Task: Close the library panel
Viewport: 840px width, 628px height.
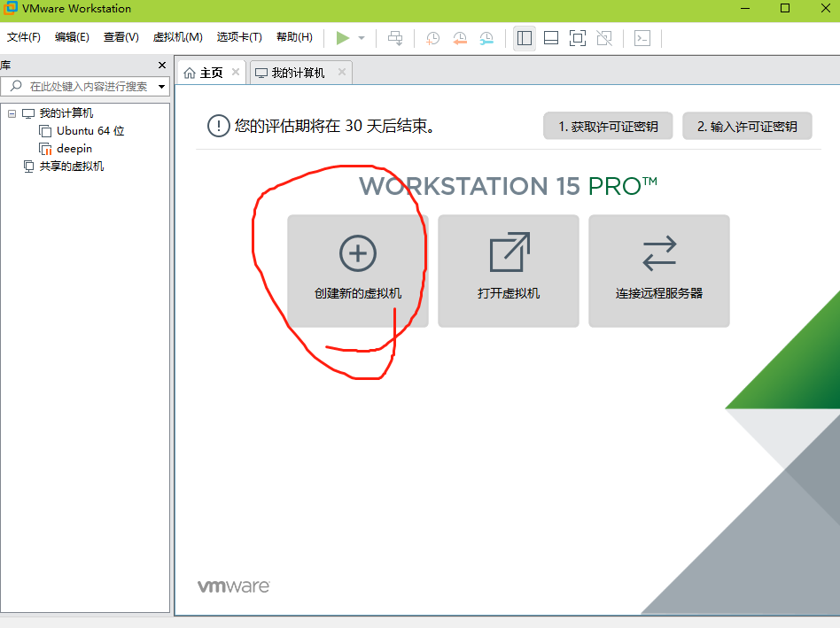Action: coord(162,65)
